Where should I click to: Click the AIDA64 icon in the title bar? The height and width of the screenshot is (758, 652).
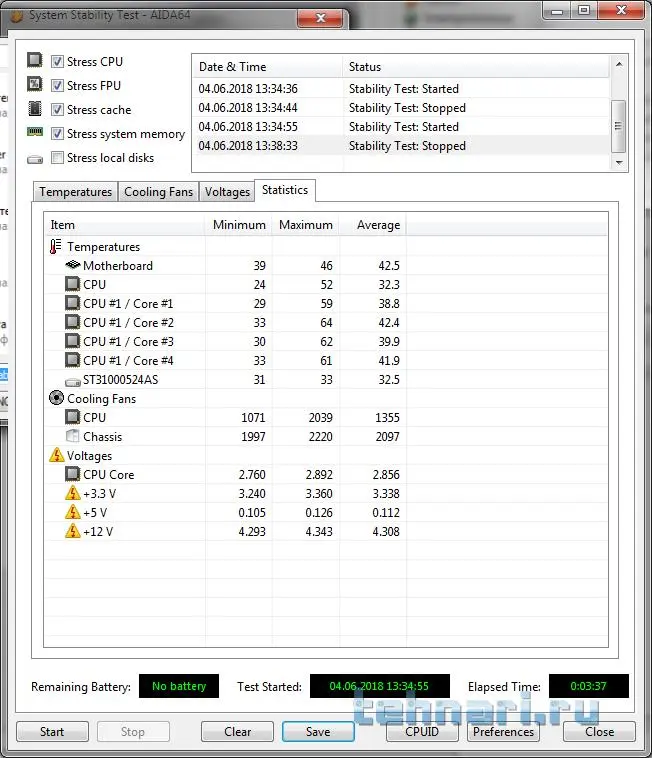click(x=17, y=16)
